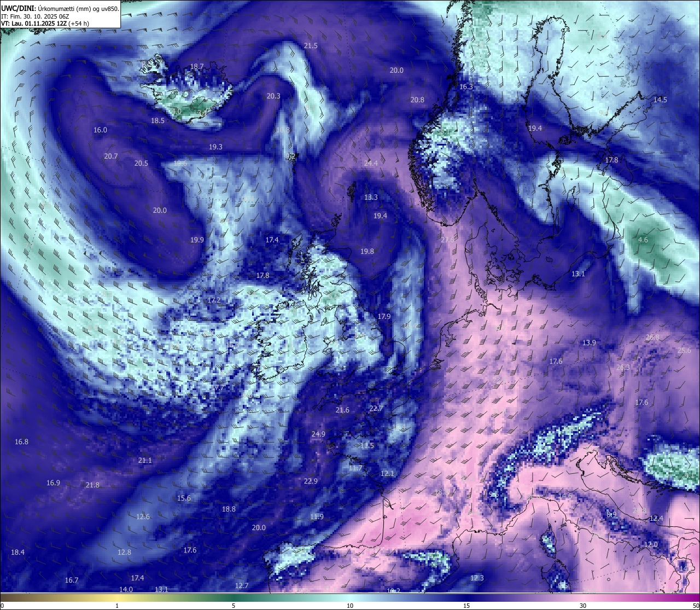
Task: Select the 13.9 map value
Action: click(589, 343)
